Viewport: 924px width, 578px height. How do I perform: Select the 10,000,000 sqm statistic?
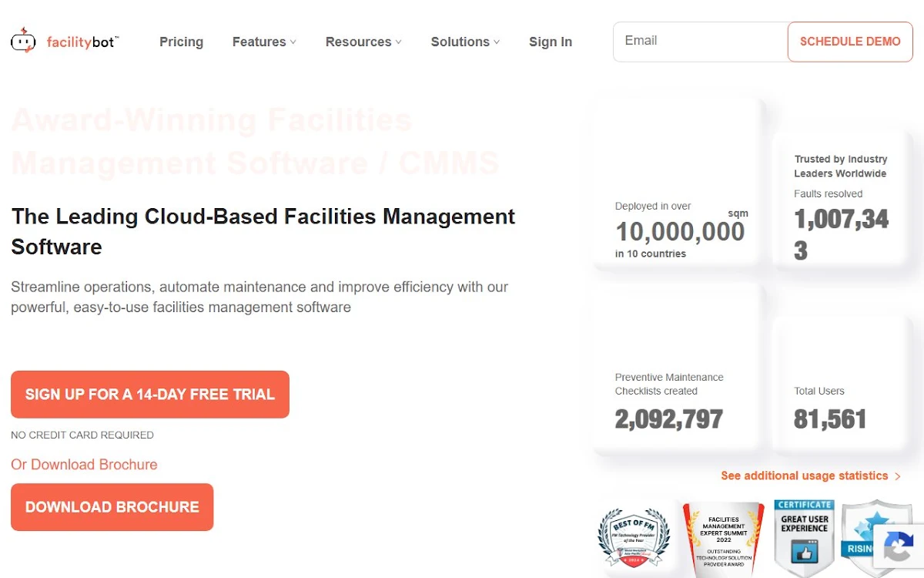[x=680, y=231]
